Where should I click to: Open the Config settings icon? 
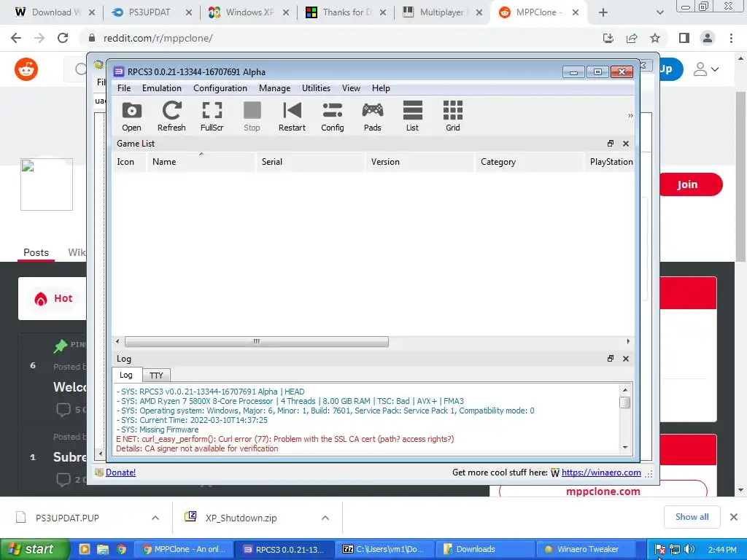pyautogui.click(x=333, y=116)
